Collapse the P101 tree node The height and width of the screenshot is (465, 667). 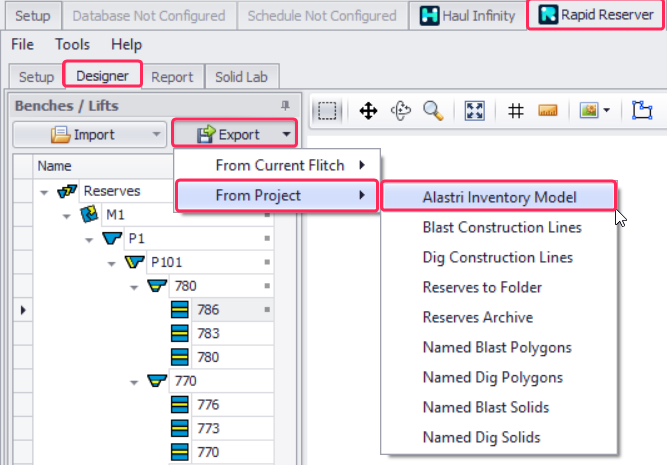coord(111,264)
